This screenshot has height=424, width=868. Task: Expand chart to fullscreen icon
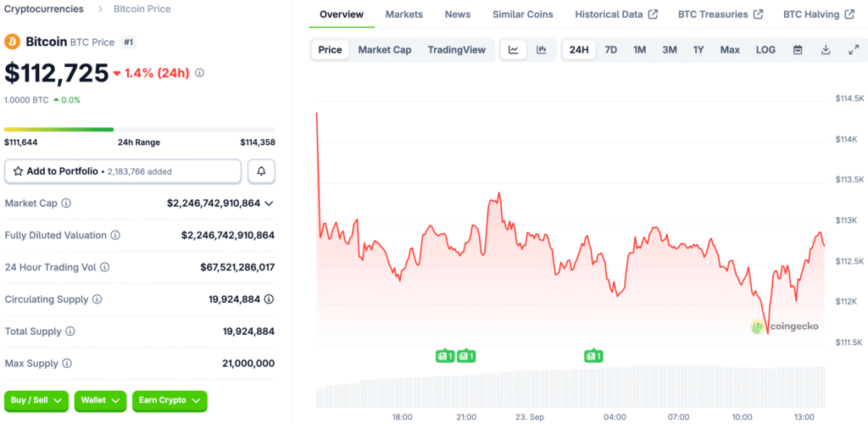(853, 50)
